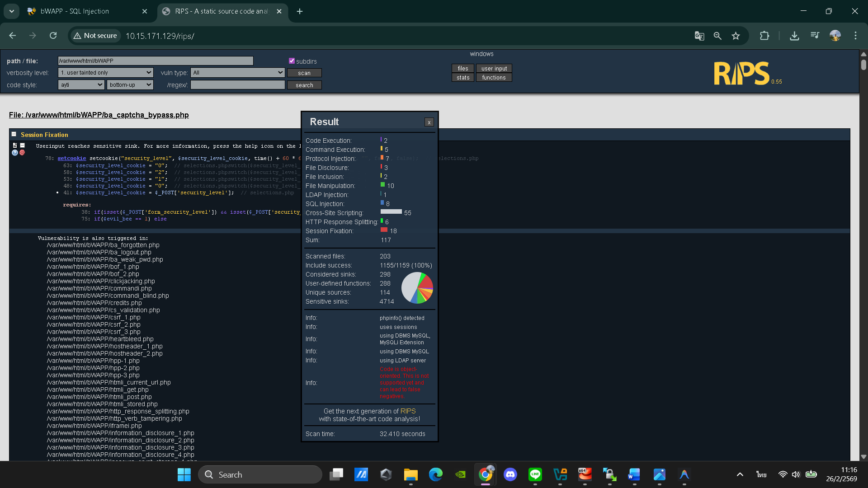
Task: Expand the vuln type dropdown
Action: [237, 73]
